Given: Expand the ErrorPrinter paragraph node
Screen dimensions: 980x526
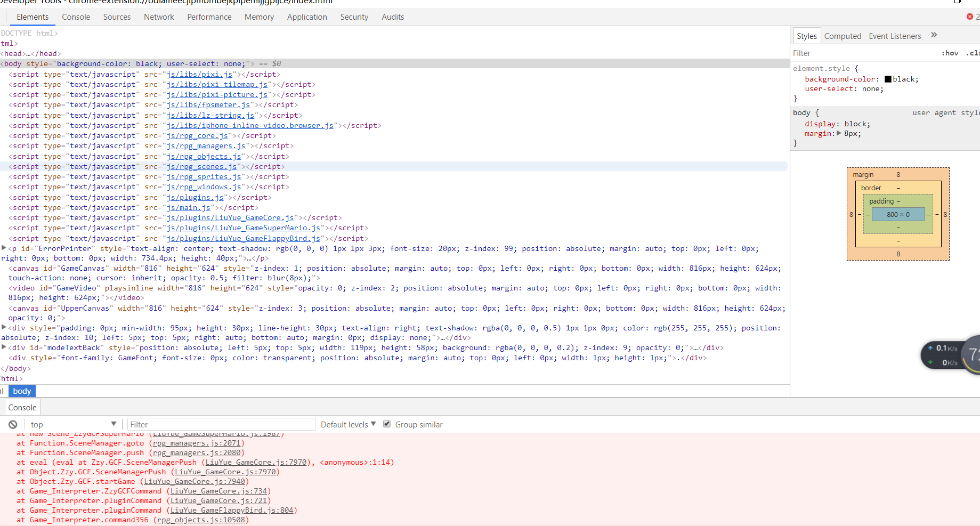Looking at the screenshot, I should click(x=4, y=248).
